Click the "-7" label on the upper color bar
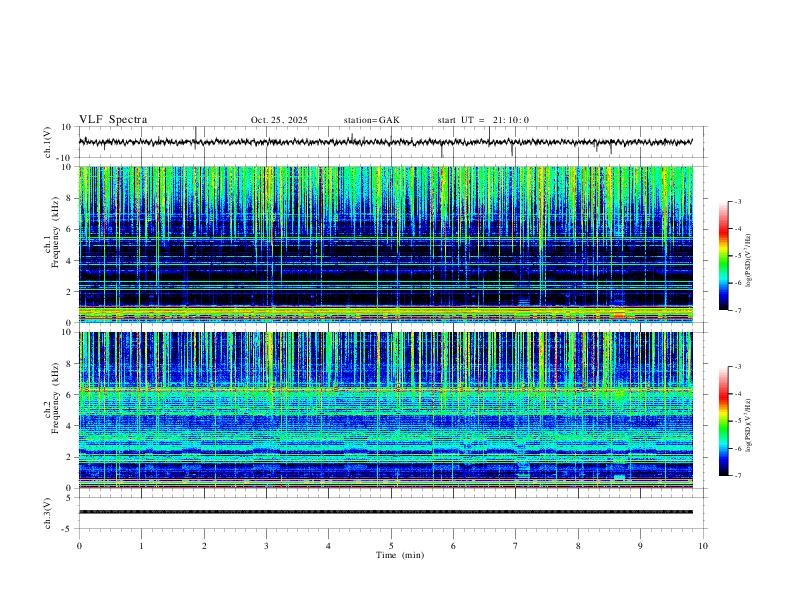Image resolution: width=792 pixels, height=612 pixels. pyautogui.click(x=737, y=310)
